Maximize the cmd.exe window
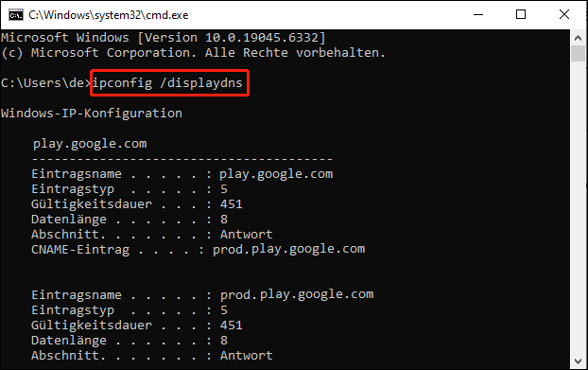The width and height of the screenshot is (588, 370). click(x=521, y=14)
